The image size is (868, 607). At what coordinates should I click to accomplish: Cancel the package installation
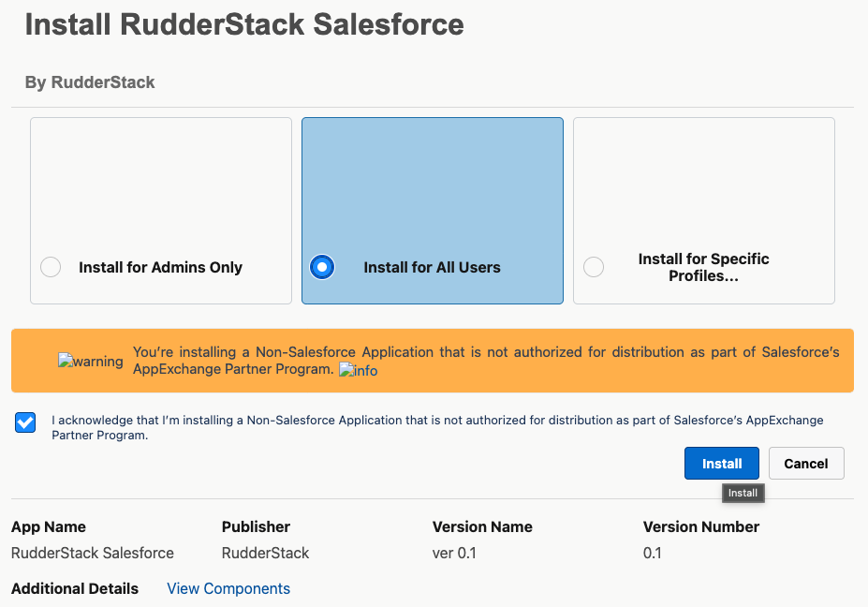[806, 463]
